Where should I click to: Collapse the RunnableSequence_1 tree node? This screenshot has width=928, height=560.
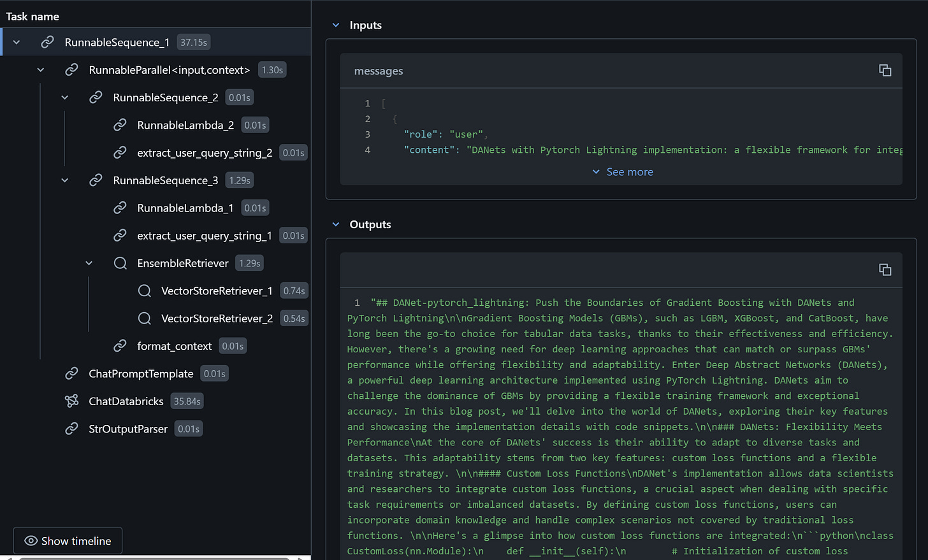click(17, 42)
